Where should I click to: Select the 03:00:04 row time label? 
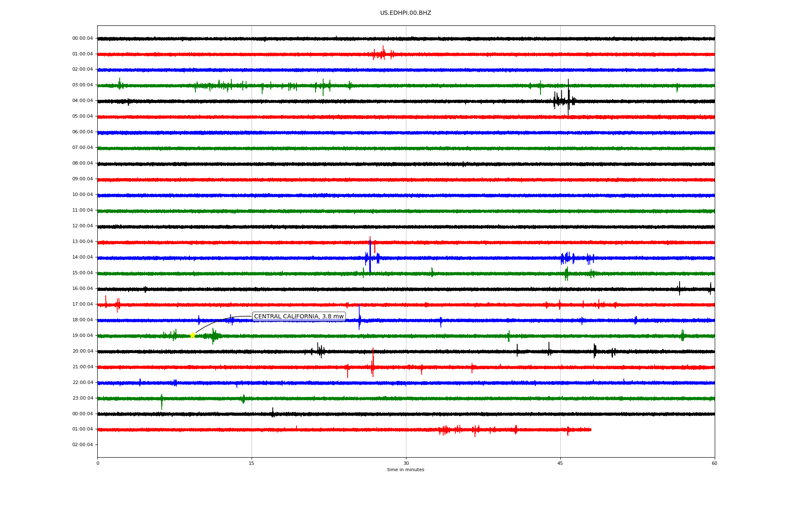(x=82, y=85)
